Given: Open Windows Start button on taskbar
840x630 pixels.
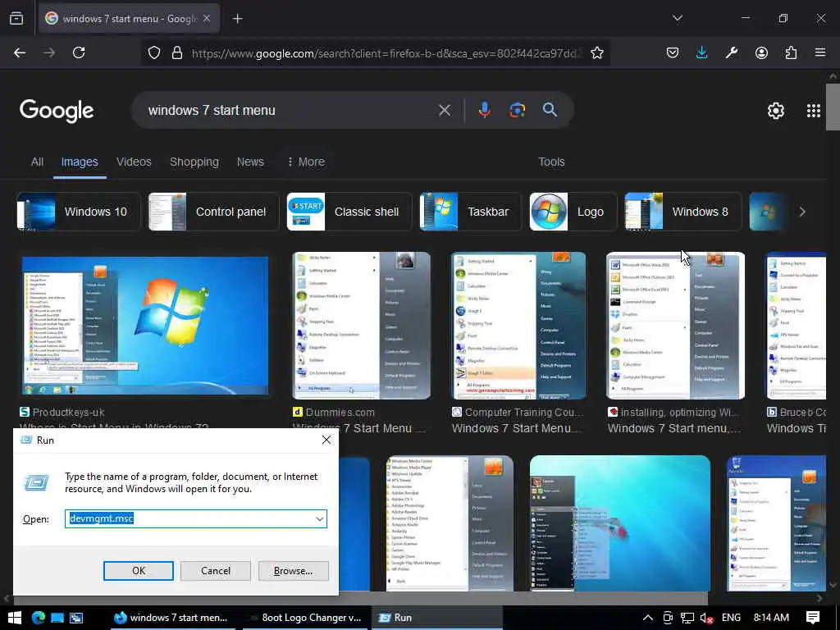Looking at the screenshot, I should (15, 618).
